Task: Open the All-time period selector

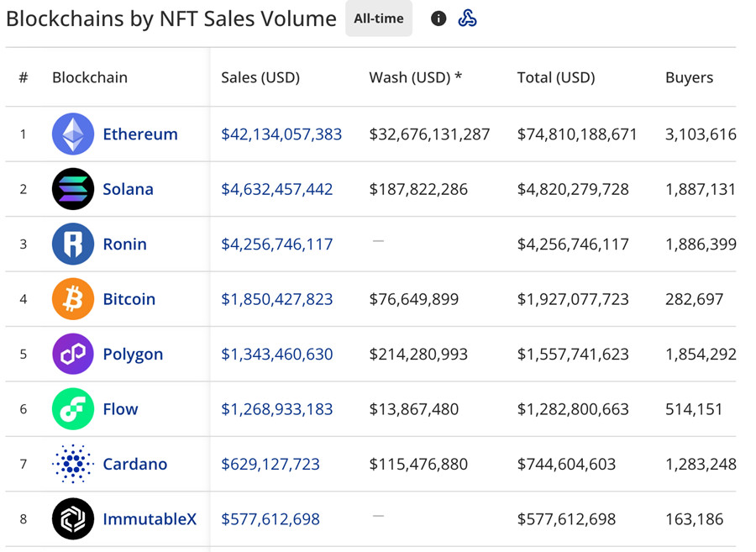Action: [379, 18]
